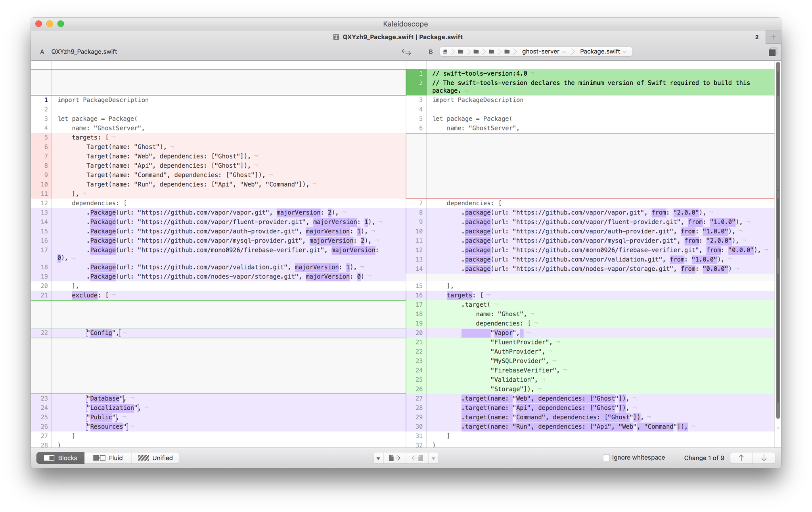Switch to Fluid view mode
Viewport: 812px width, 512px height.
pyautogui.click(x=108, y=458)
